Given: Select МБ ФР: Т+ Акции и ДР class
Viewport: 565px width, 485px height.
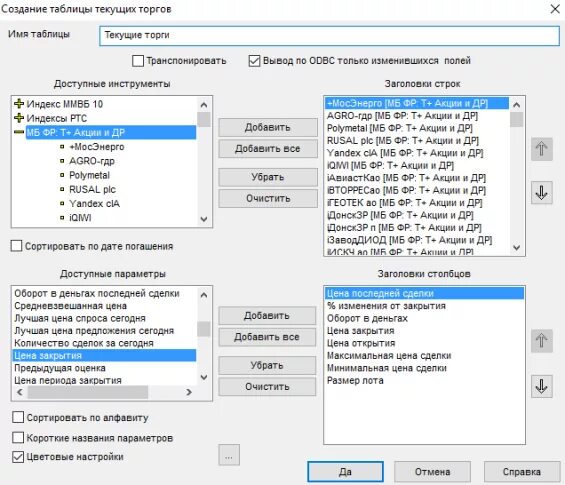Looking at the screenshot, I should tap(111, 133).
